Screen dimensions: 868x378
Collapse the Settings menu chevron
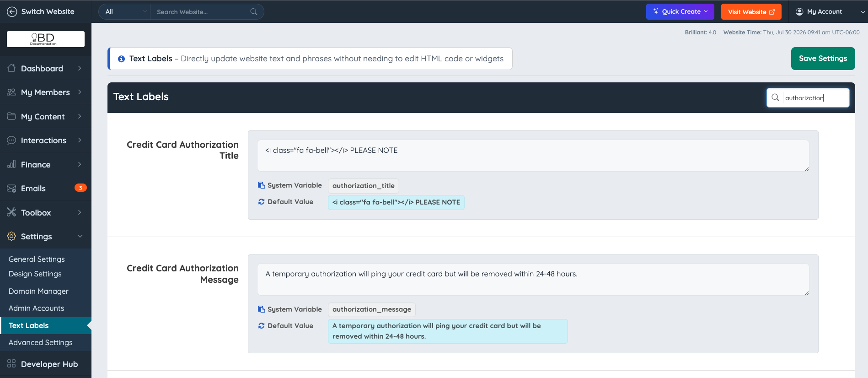[x=80, y=236]
